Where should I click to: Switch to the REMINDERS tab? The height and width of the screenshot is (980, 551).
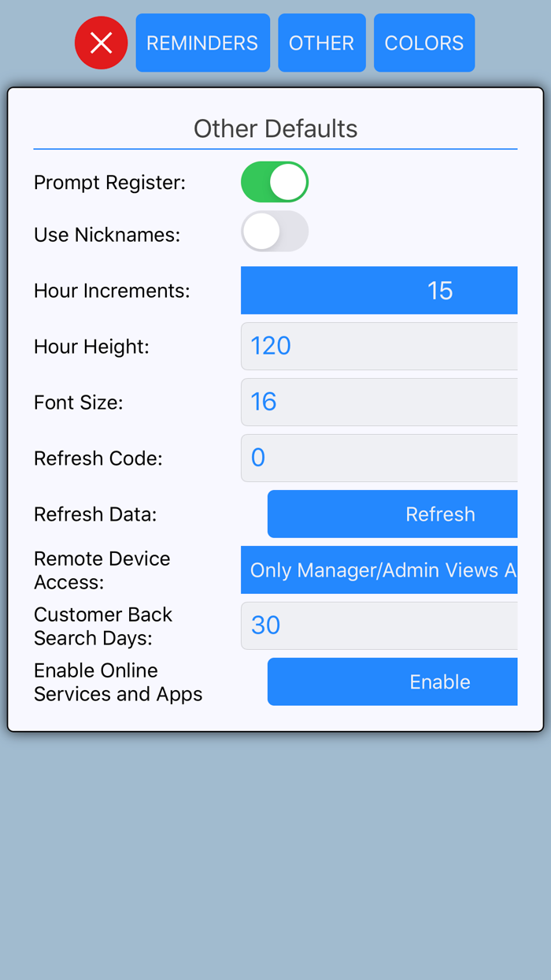point(202,43)
